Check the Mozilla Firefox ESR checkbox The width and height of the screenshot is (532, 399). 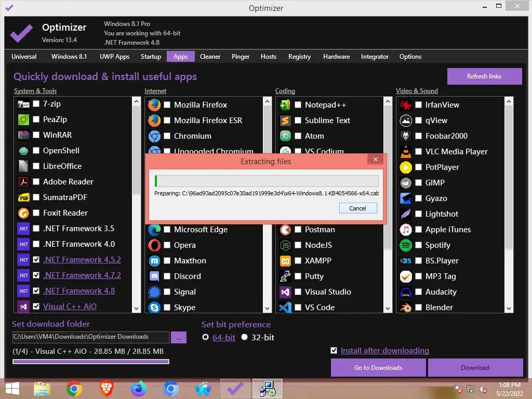[x=167, y=120]
